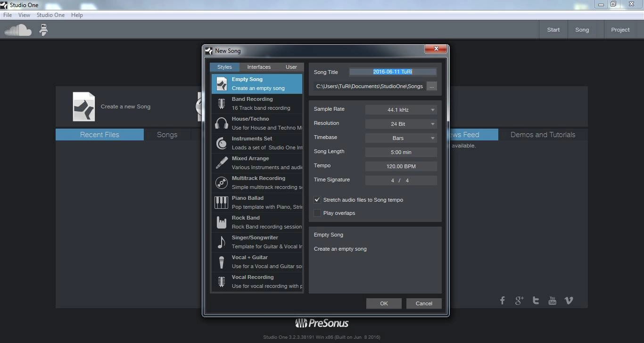Screen dimensions: 644x343
Task: Select the Rock Band recording session text
Action: [266, 227]
